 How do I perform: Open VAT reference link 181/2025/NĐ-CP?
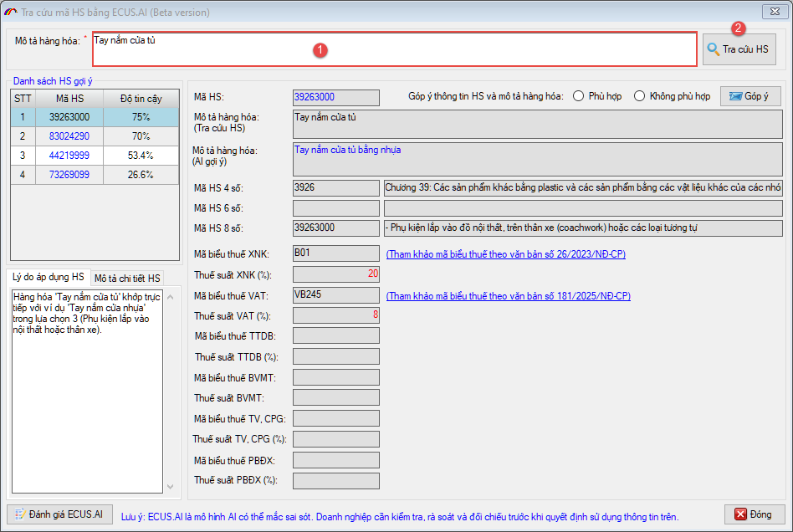click(x=508, y=296)
